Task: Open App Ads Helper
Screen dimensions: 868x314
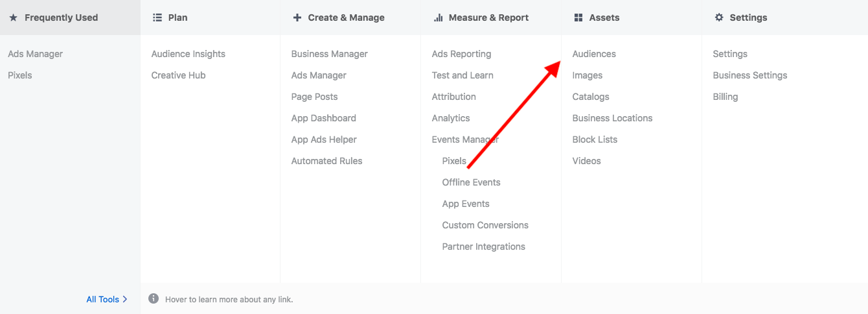Action: click(324, 139)
